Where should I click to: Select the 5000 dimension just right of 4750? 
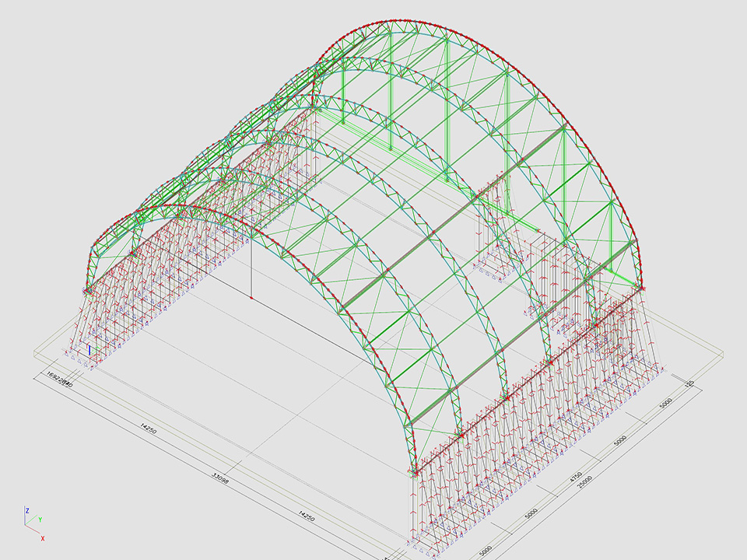(620, 441)
